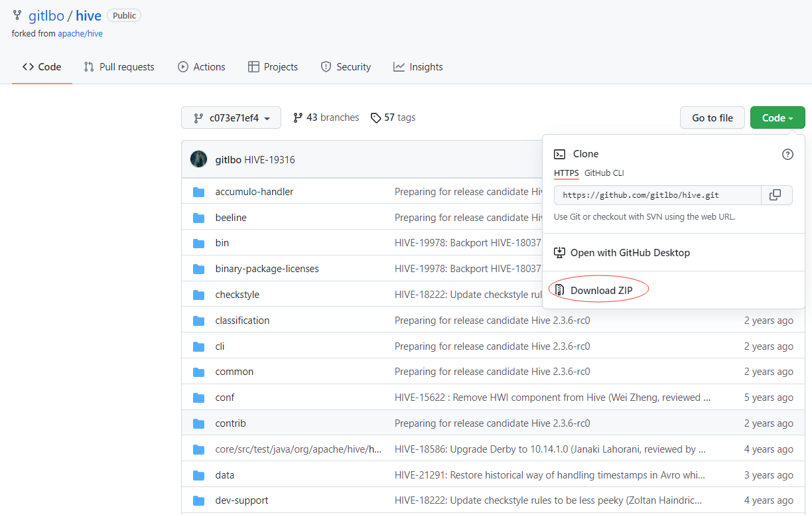Viewport: 812px width, 515px height.
Task: Open the accumulo-handler folder
Action: [x=254, y=192]
